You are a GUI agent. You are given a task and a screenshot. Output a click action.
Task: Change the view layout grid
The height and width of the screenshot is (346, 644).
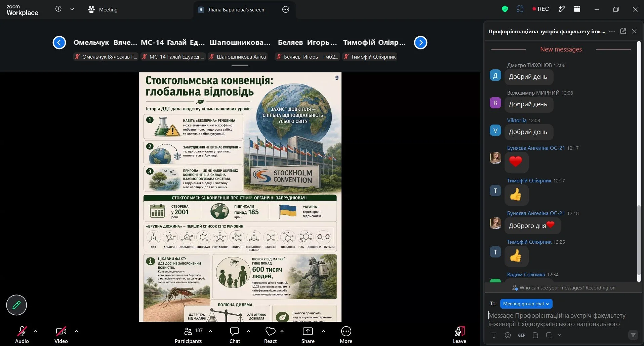click(577, 9)
